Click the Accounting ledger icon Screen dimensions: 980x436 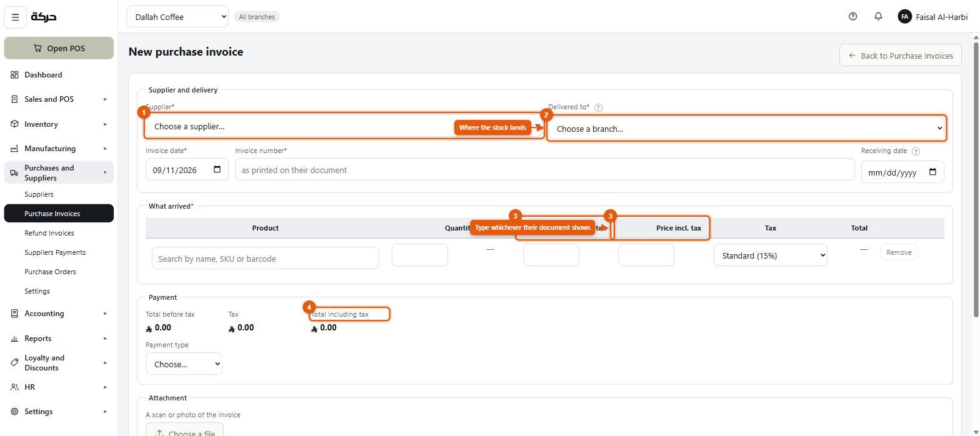(14, 314)
